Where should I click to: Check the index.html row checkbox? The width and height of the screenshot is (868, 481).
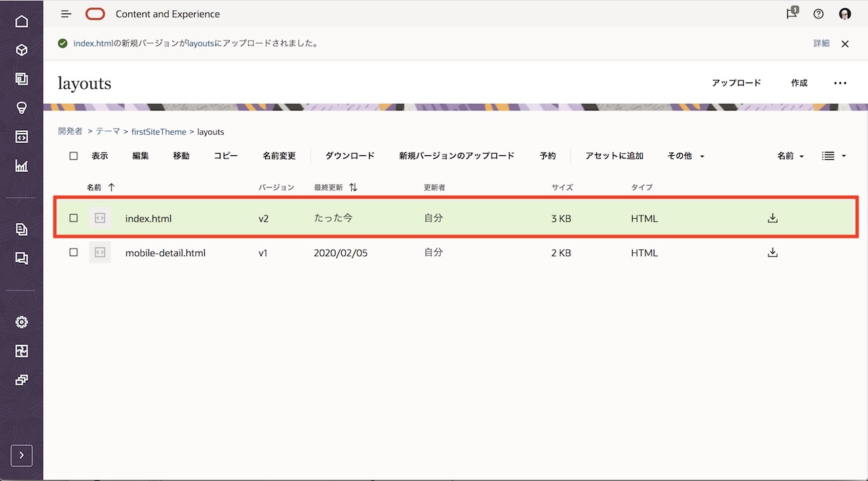(x=74, y=218)
